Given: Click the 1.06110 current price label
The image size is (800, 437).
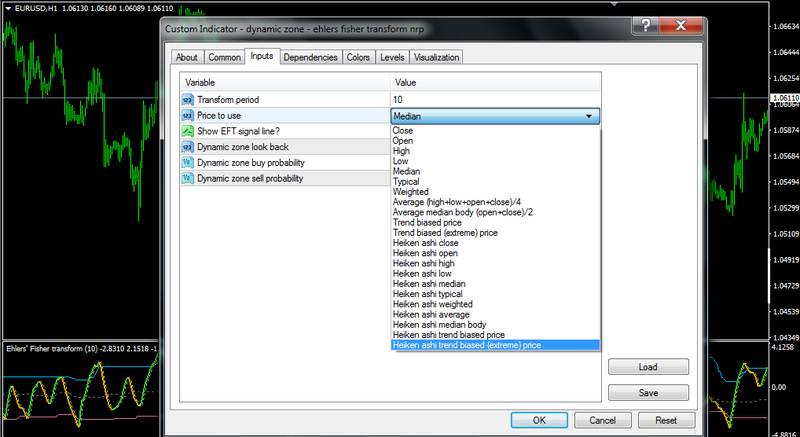Looking at the screenshot, I should click(786, 97).
